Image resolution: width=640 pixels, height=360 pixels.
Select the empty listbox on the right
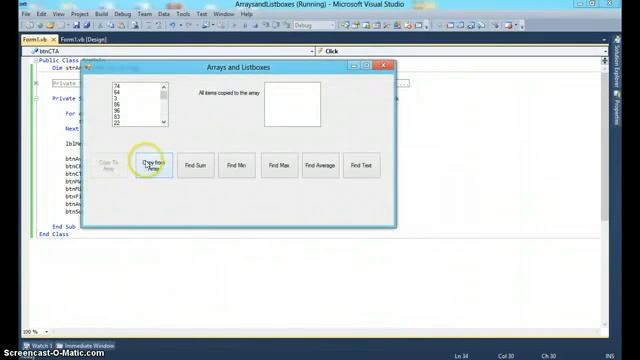click(292, 104)
